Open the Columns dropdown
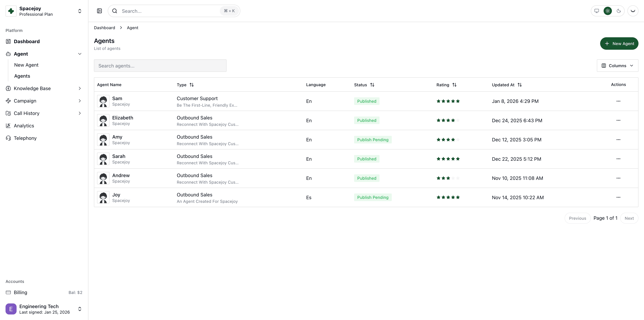The height and width of the screenshot is (320, 644). (x=617, y=66)
